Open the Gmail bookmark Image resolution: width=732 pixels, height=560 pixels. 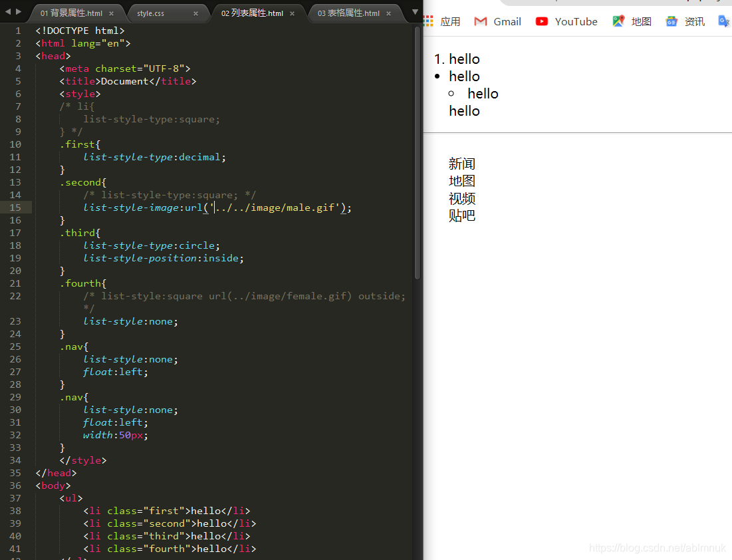click(x=498, y=21)
